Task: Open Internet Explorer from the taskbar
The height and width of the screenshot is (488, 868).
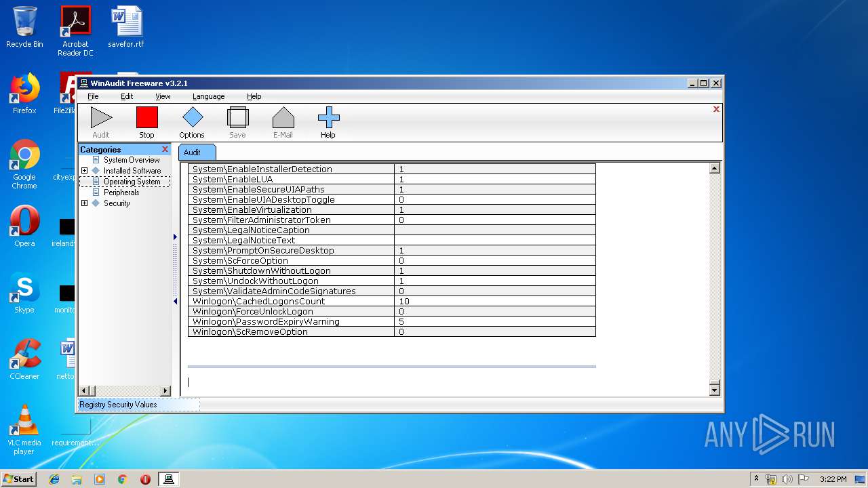Action: (x=54, y=479)
